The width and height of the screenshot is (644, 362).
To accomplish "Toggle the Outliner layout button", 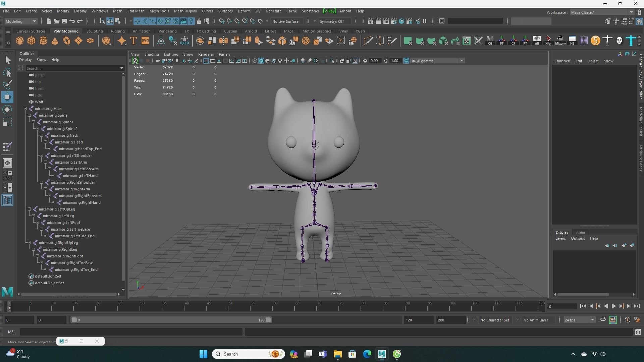I will coord(7,200).
